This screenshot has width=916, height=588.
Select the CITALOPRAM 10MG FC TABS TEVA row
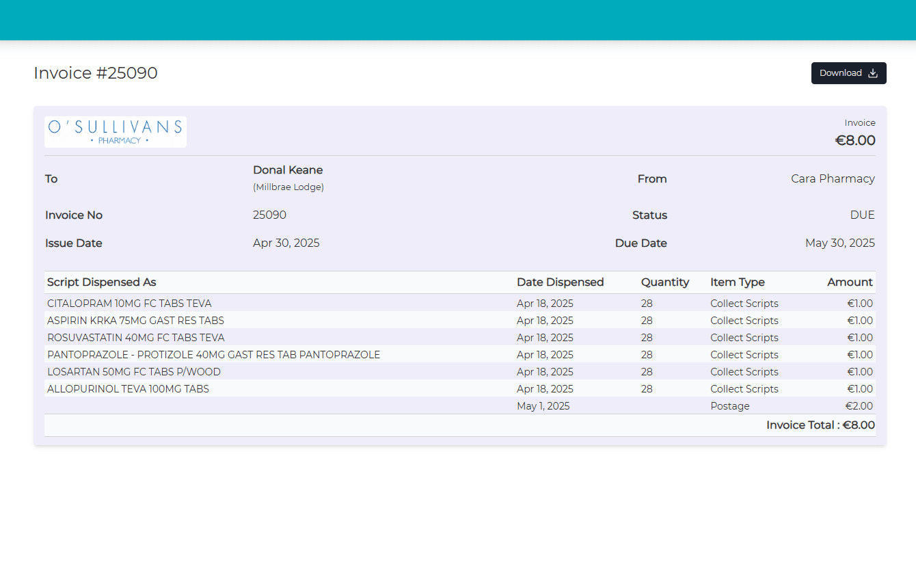[x=129, y=303]
